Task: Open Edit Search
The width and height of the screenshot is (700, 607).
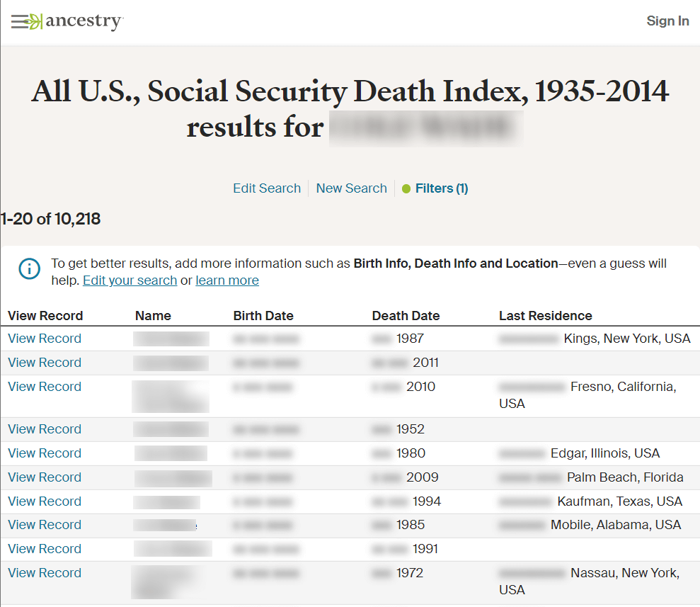Action: 267,188
